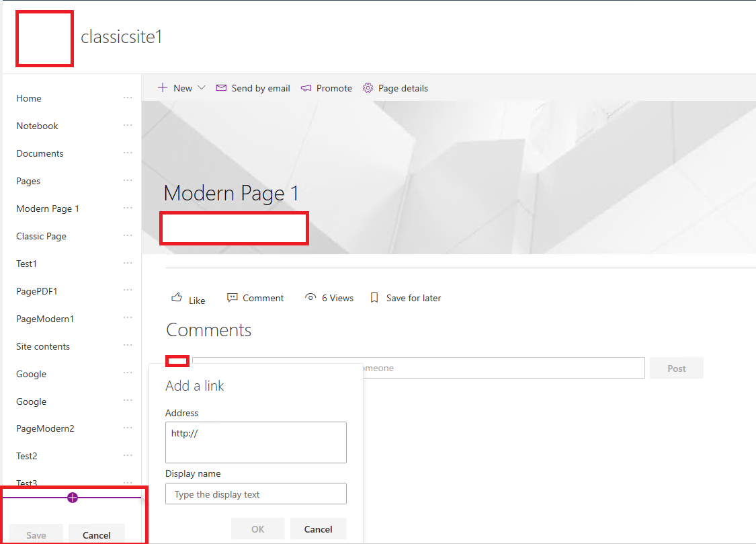Open ellipsis menu next to Pages
756x544 pixels.
coord(127,180)
